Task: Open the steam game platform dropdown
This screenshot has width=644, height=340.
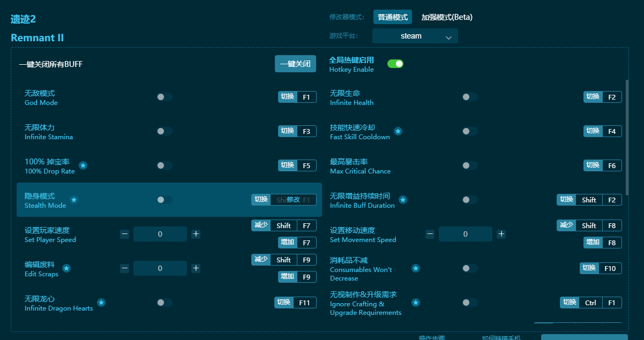Action: click(x=415, y=36)
